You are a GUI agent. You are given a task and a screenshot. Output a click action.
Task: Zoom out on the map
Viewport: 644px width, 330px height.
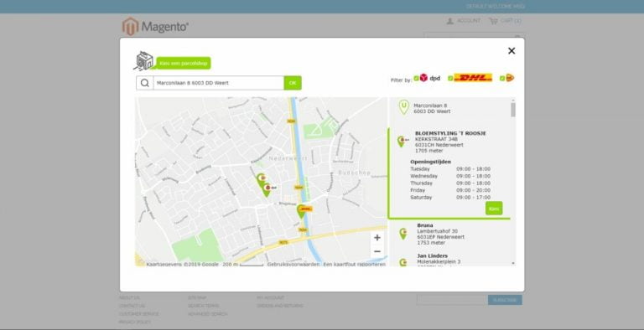[x=377, y=251]
